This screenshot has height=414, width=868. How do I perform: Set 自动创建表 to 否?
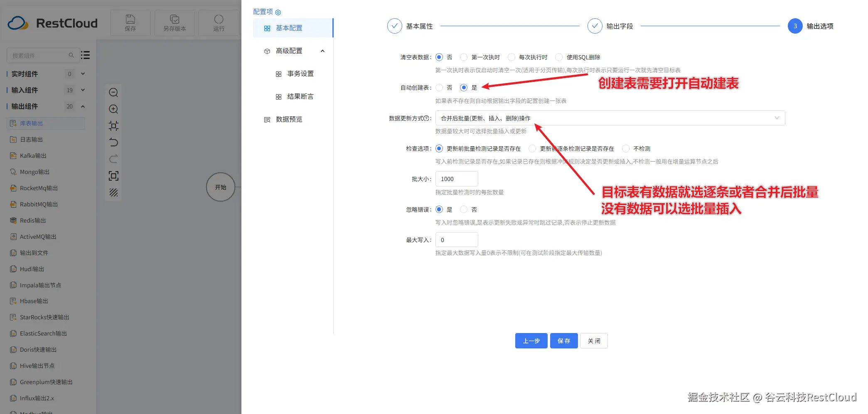tap(439, 88)
